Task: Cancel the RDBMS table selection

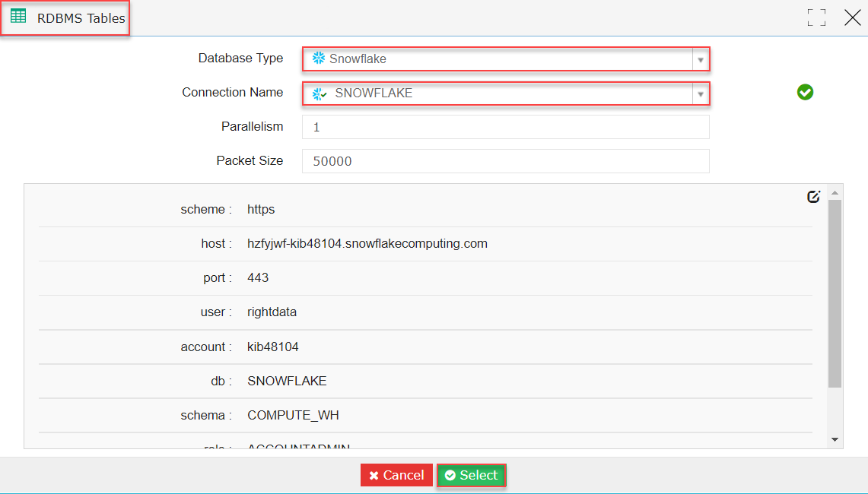Action: (396, 475)
